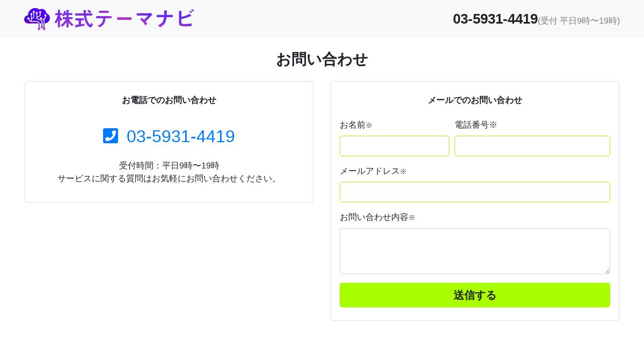Click inside the お問い合わせ内容 text area
The height and width of the screenshot is (338, 644).
pos(474,251)
